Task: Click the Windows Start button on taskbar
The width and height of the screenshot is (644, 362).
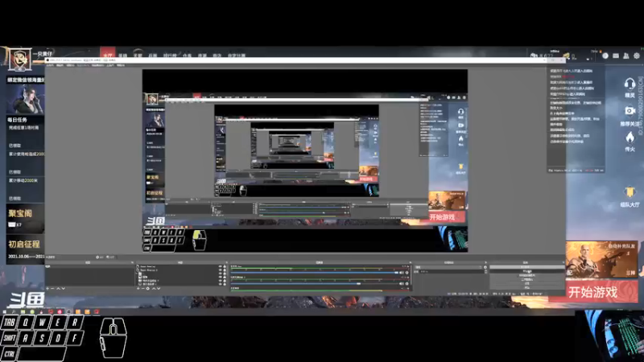Action: click(4, 312)
